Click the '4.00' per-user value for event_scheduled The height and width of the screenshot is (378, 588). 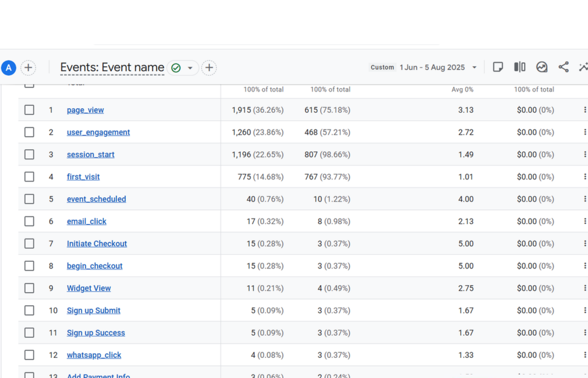click(x=466, y=199)
